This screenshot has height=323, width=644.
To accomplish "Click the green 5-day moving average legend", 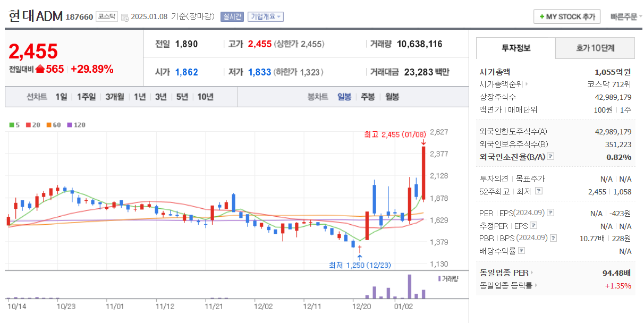I will pyautogui.click(x=14, y=125).
